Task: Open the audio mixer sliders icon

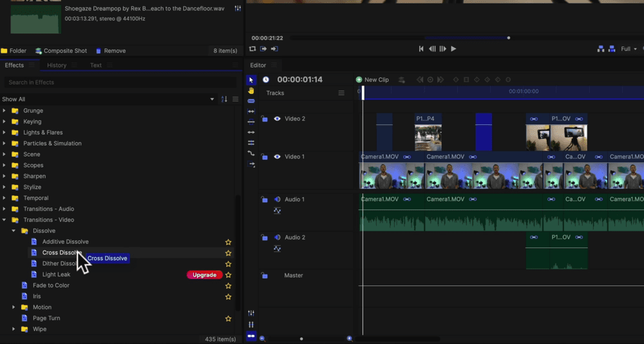Action: point(251,313)
